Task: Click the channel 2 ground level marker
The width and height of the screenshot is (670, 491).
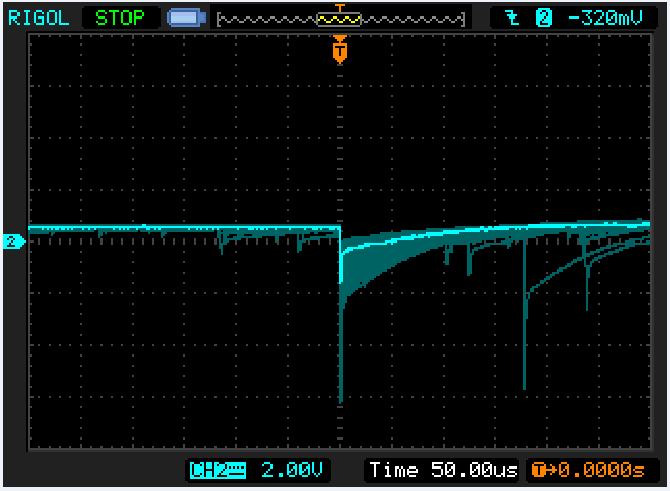Action: coord(14,241)
